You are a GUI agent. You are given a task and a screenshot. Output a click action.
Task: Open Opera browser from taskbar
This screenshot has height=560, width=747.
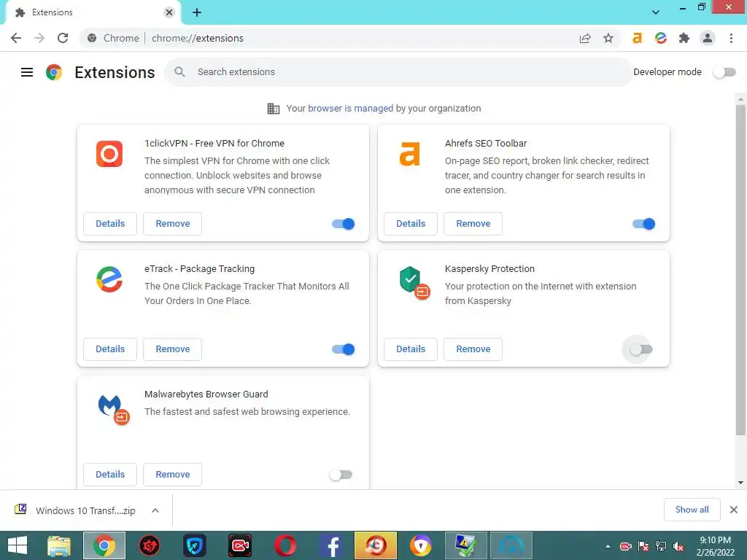pos(285,545)
